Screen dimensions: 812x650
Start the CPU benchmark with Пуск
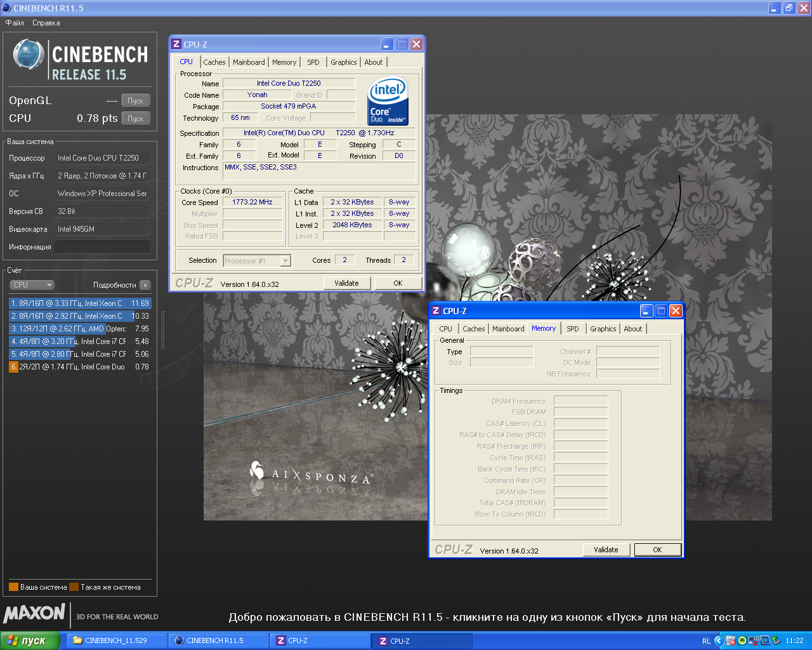tap(136, 118)
